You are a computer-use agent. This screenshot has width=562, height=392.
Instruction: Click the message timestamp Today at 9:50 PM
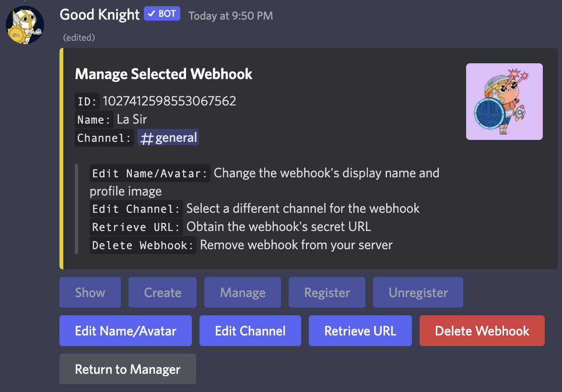pos(231,16)
